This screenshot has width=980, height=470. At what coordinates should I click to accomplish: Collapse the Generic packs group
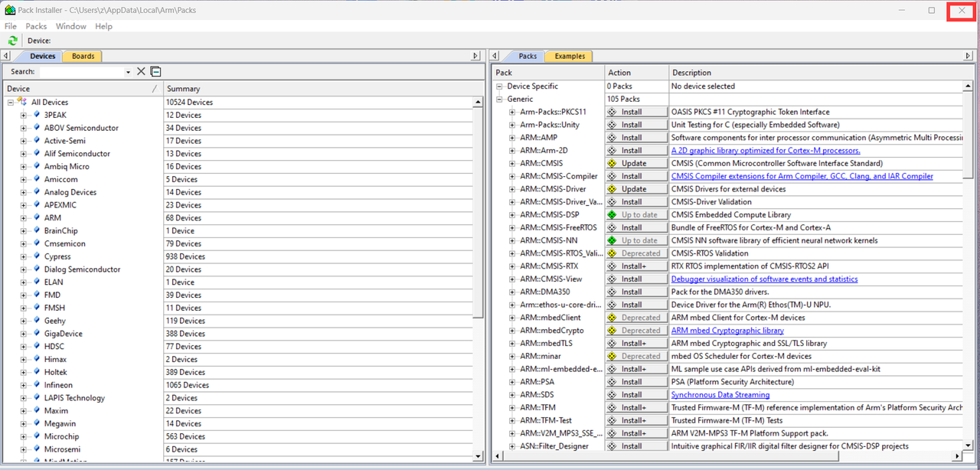pyautogui.click(x=499, y=99)
